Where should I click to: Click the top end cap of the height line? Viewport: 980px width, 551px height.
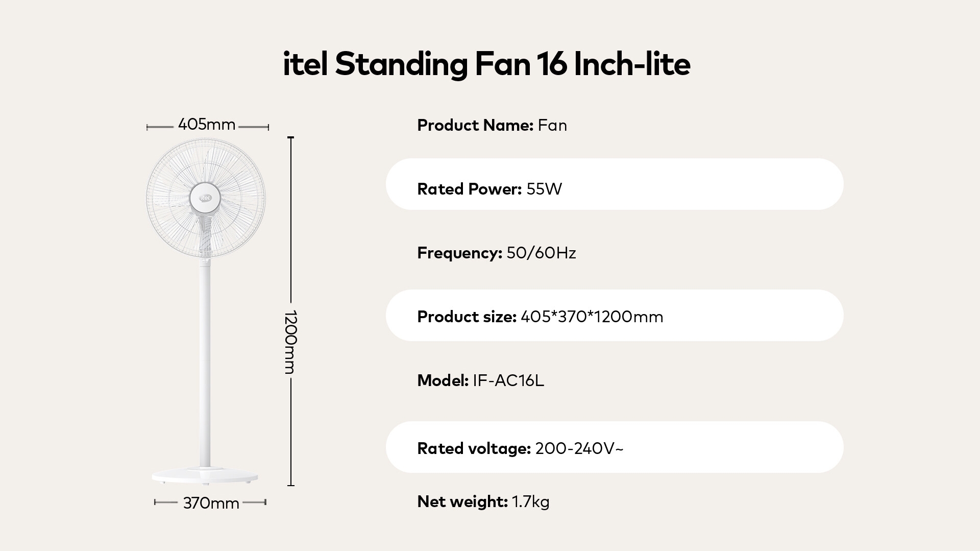click(291, 137)
